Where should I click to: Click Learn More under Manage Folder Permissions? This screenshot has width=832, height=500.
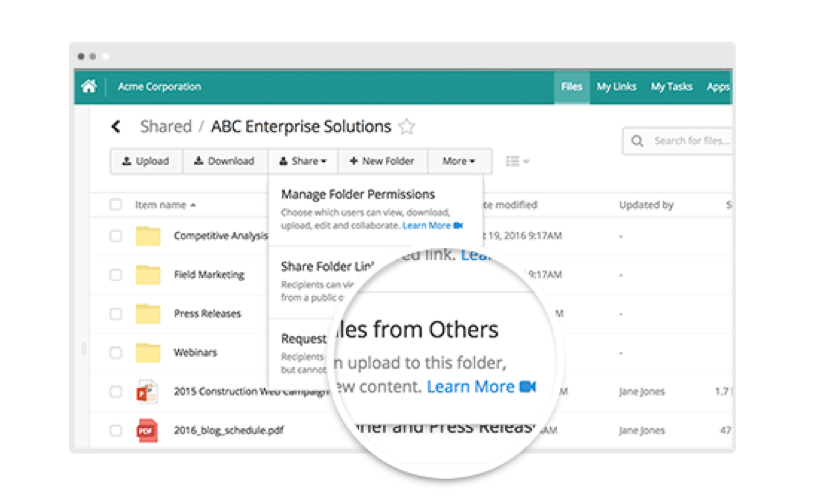(427, 226)
